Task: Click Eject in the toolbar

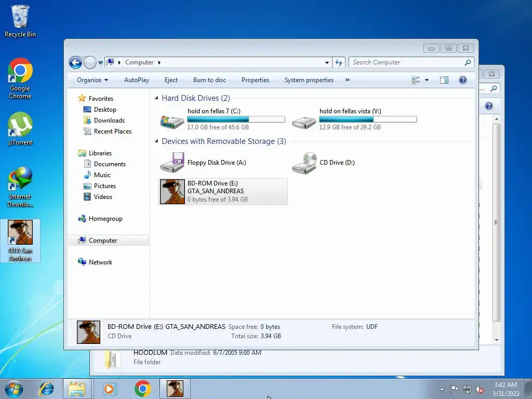Action: pos(171,80)
